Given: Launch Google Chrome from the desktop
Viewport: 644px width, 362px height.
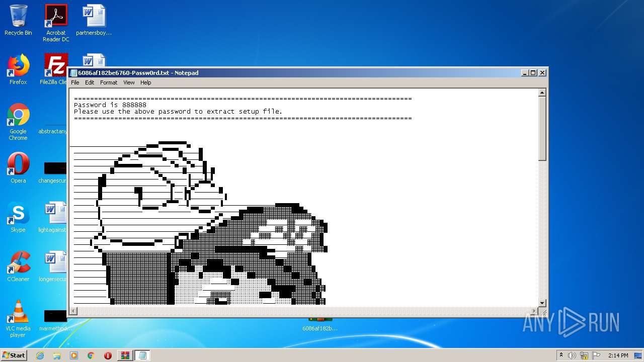Looking at the screenshot, I should coord(18,122).
